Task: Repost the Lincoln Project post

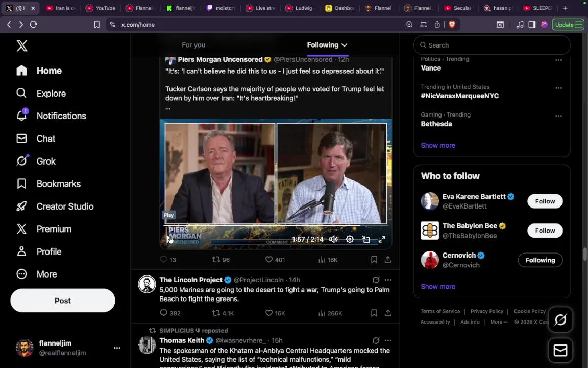Action: point(223,313)
